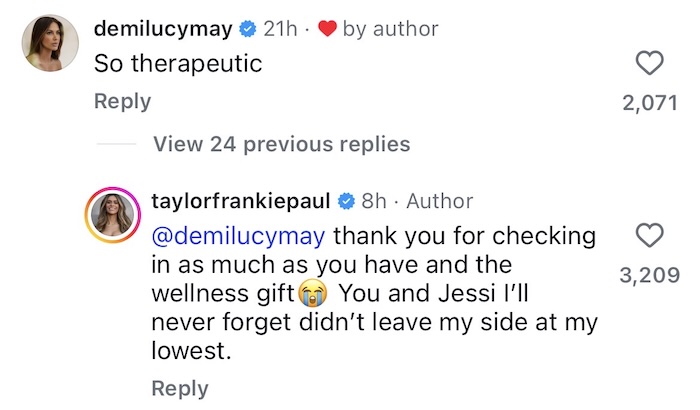Click the "Author" label
Screen dimensions: 700x410
pyautogui.click(x=439, y=201)
